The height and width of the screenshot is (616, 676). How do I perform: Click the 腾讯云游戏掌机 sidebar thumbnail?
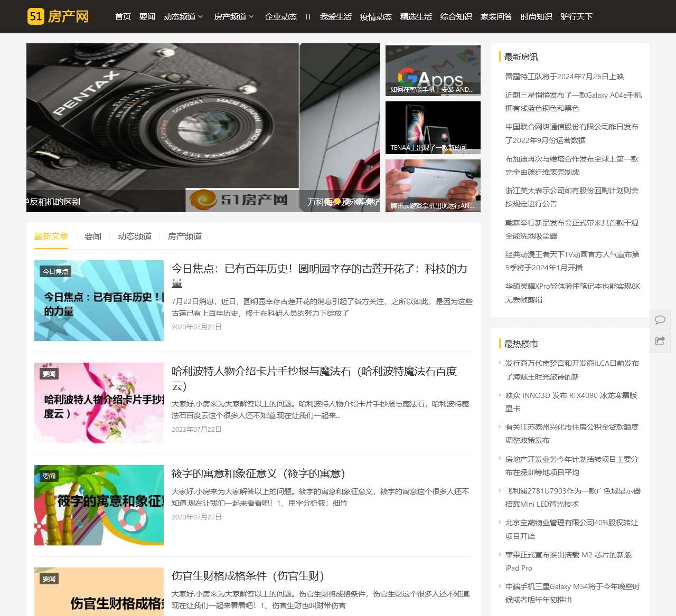pos(433,186)
